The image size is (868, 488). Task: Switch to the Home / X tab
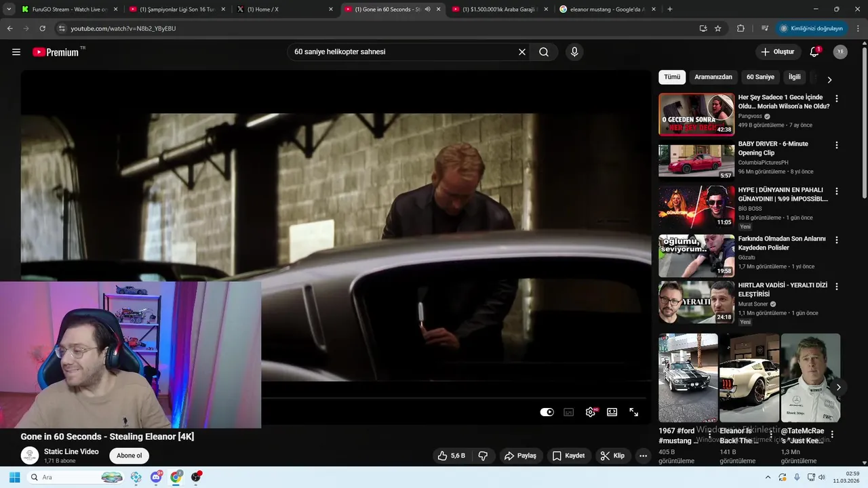click(x=285, y=9)
